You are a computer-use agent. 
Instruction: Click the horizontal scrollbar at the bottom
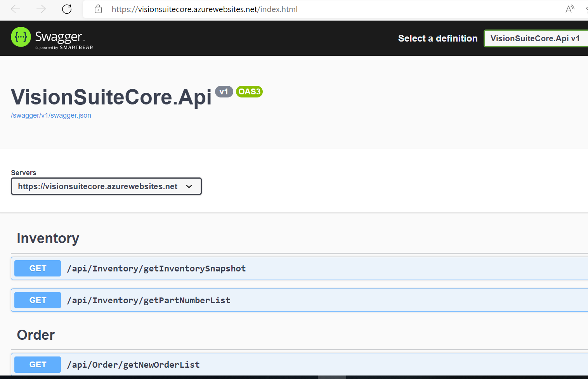332,377
